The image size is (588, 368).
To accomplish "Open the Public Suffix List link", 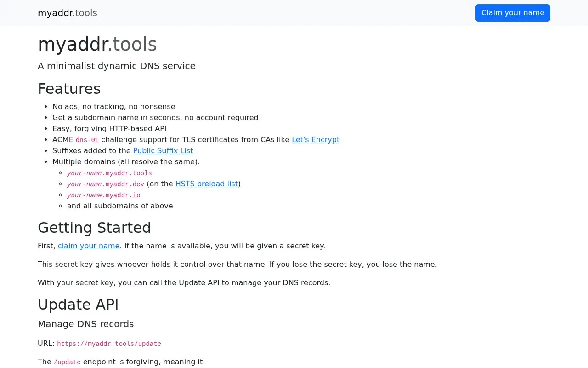I will 163,150.
